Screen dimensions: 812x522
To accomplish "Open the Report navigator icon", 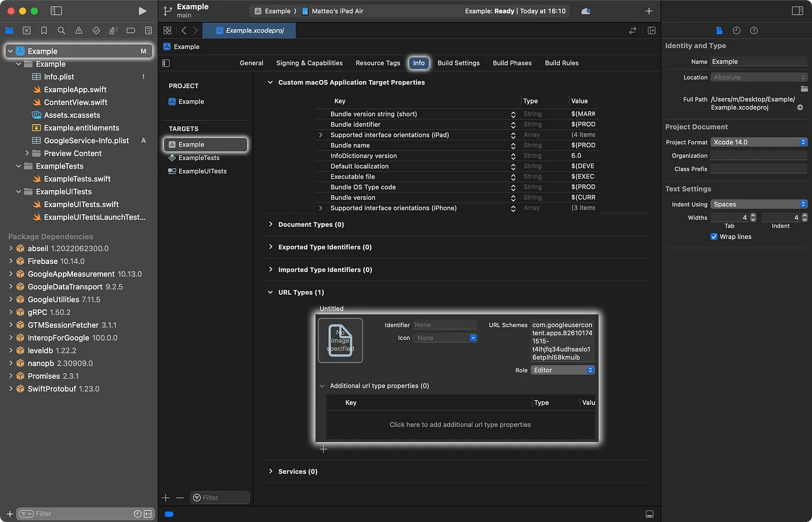I will 148,30.
